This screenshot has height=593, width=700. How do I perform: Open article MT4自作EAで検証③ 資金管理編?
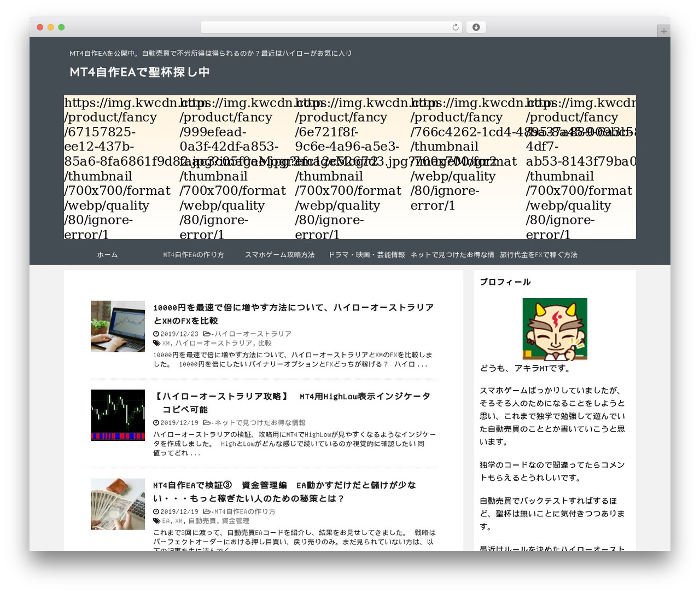[x=284, y=492]
